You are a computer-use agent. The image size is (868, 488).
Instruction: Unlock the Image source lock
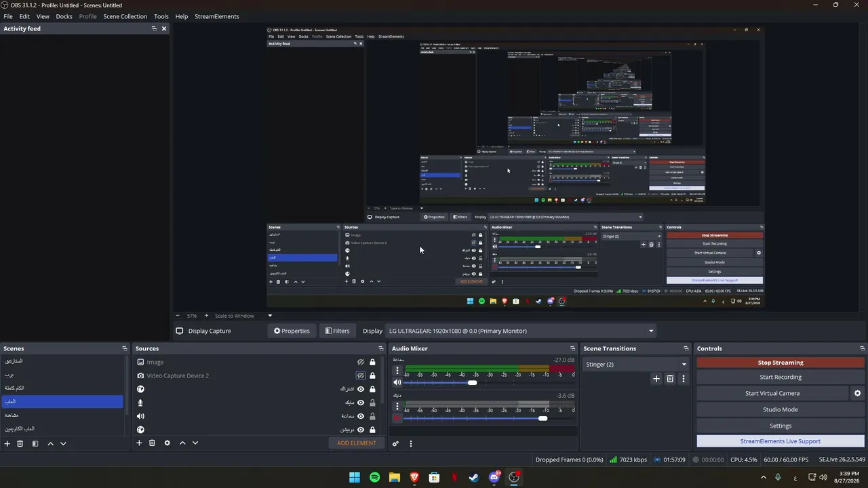(x=372, y=362)
